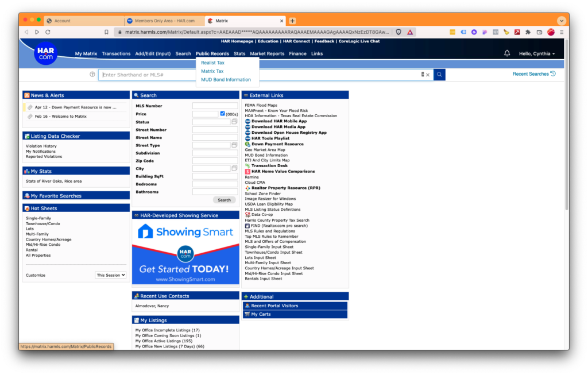Bookmark this page with the bookmark icon
Screen dimensions: 588x375
click(106, 32)
